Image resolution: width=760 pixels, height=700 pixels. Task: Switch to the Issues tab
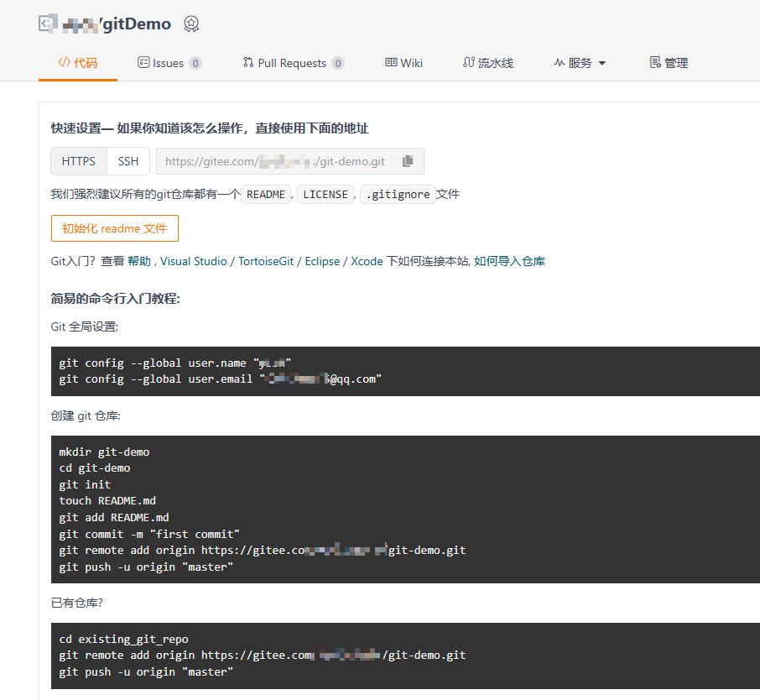coord(169,63)
